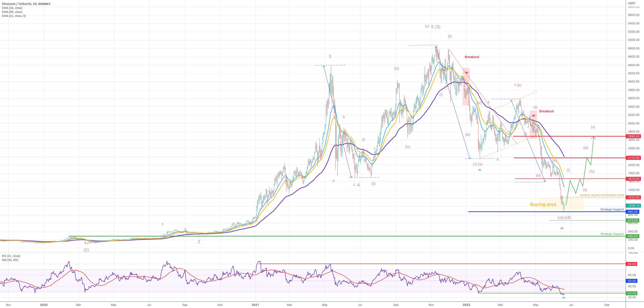
Task: Click the '2021' label on time axis
Action: [x=255, y=305]
